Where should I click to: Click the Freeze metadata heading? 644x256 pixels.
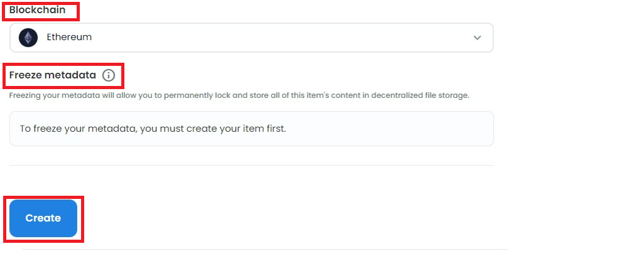click(53, 75)
